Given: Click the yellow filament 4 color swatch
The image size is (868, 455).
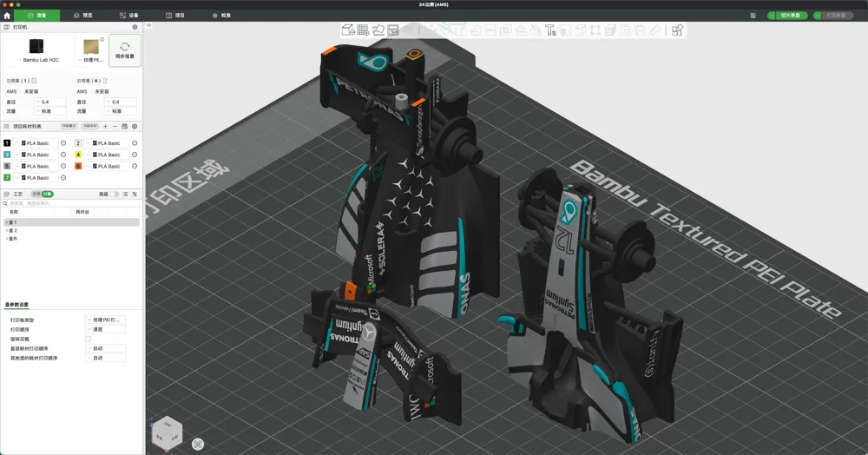Looking at the screenshot, I should click(x=78, y=155).
